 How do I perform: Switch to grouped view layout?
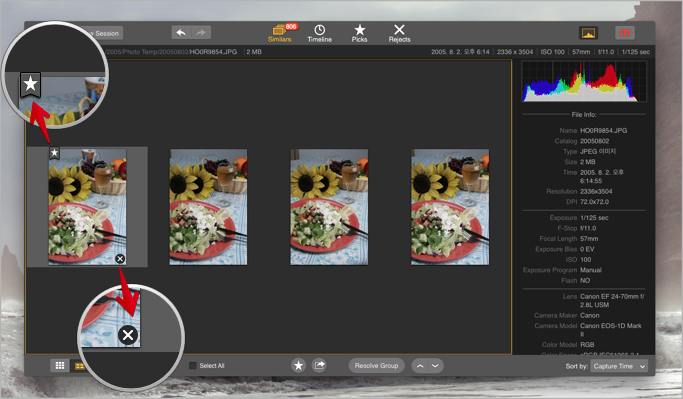(79, 366)
